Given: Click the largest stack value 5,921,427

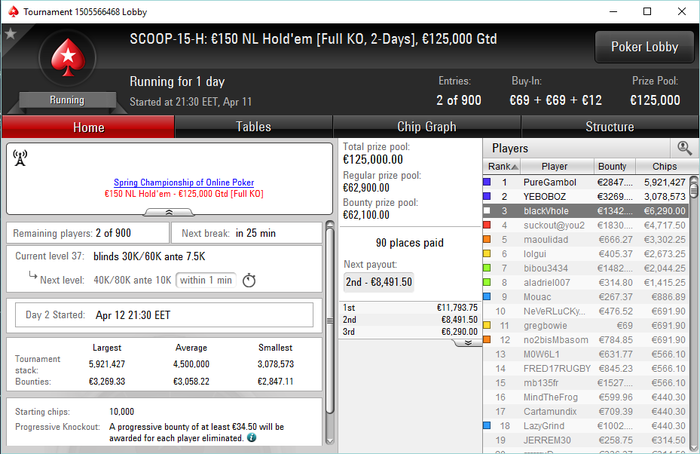Looking at the screenshot, I should click(x=107, y=364).
